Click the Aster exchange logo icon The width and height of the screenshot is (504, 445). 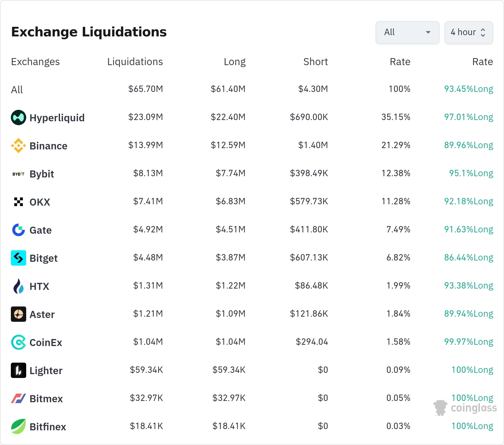coord(19,314)
